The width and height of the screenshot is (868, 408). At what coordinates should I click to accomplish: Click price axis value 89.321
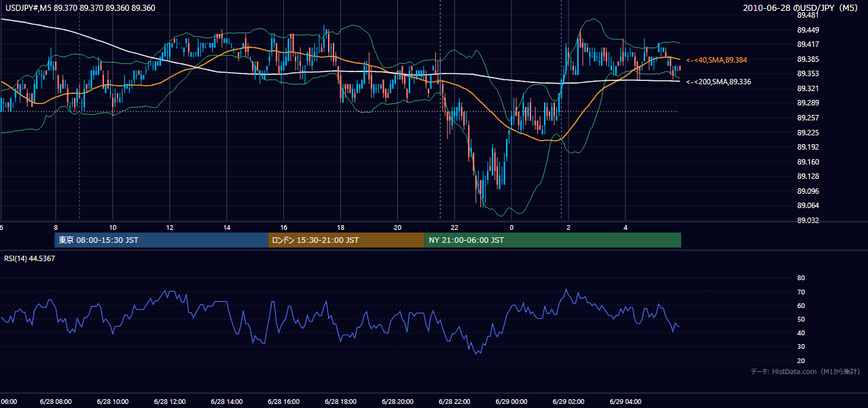(808, 88)
